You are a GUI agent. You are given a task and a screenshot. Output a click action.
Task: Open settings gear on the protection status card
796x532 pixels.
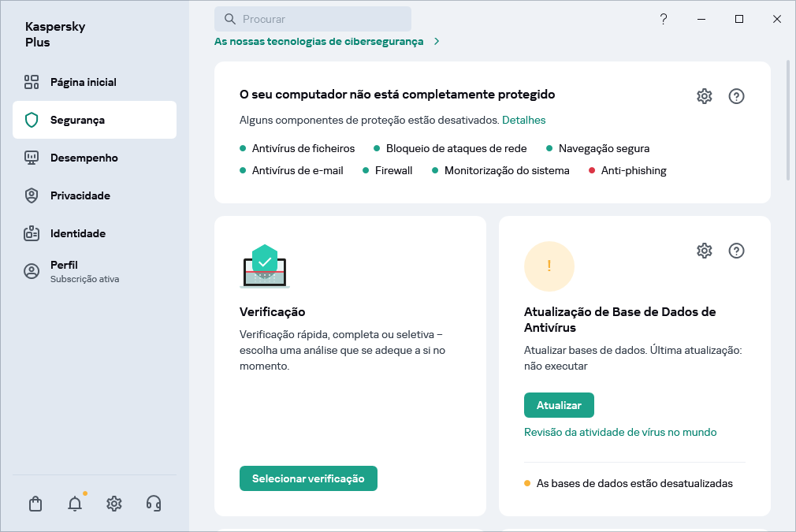click(x=704, y=95)
